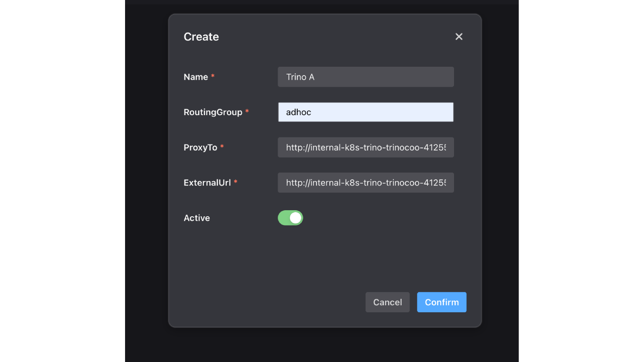
Task: Click the Create dialog title
Action: pos(201,37)
